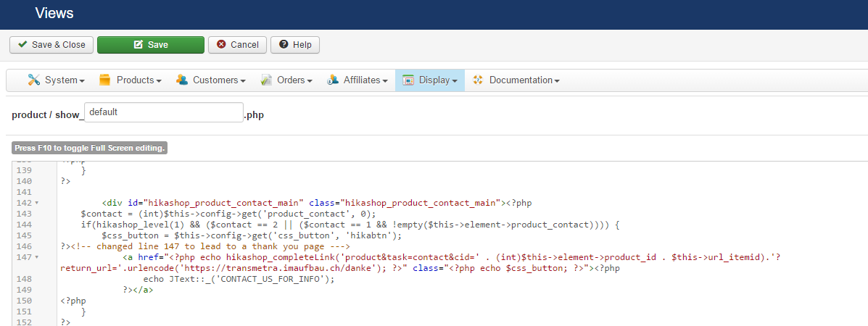The image size is (868, 326).
Task: Click the screen icon beside Display
Action: click(408, 80)
